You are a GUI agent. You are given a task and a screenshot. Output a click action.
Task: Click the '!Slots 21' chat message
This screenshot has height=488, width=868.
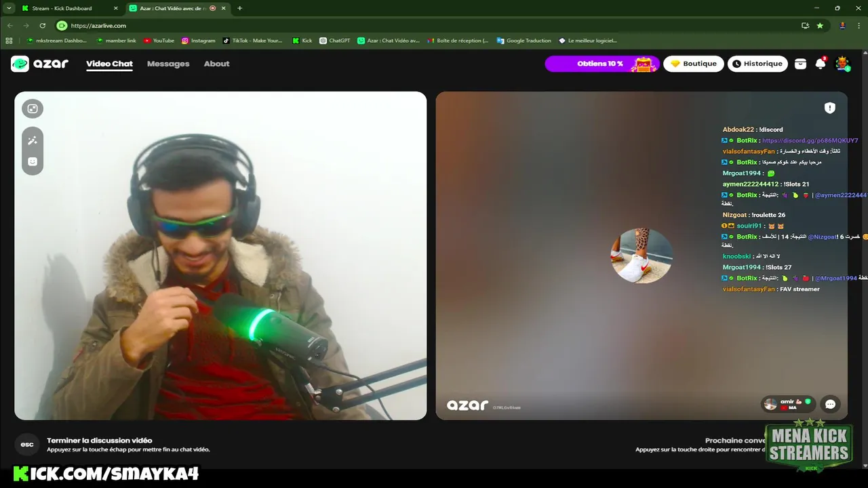click(796, 184)
